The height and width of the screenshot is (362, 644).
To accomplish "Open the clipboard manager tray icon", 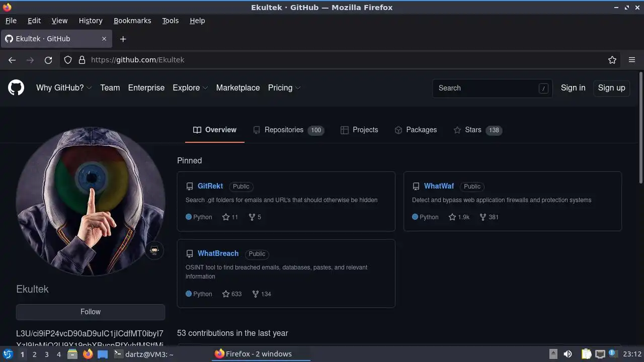I will (x=586, y=354).
